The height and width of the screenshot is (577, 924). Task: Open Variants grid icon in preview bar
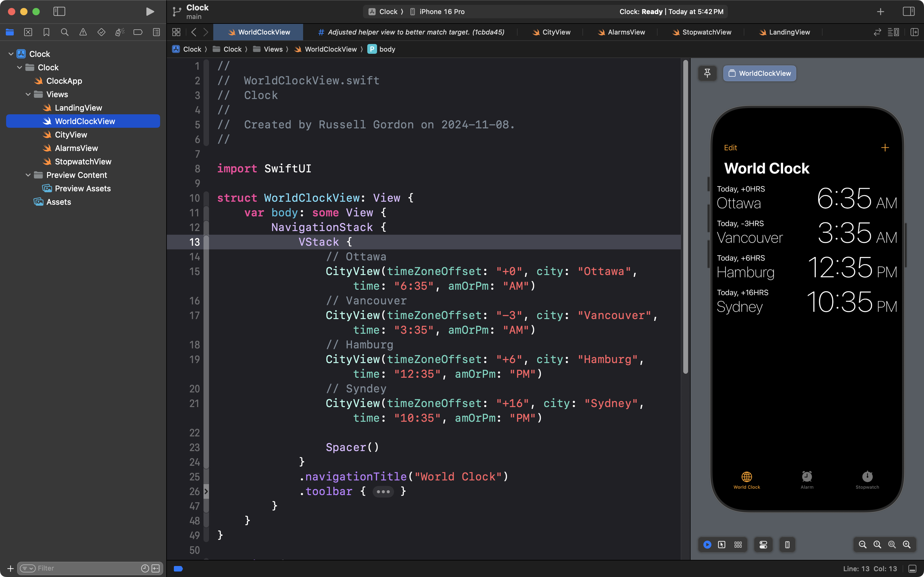(738, 545)
